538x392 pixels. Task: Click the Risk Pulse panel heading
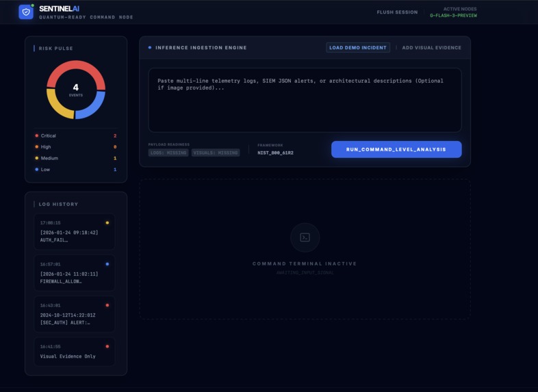pos(55,49)
